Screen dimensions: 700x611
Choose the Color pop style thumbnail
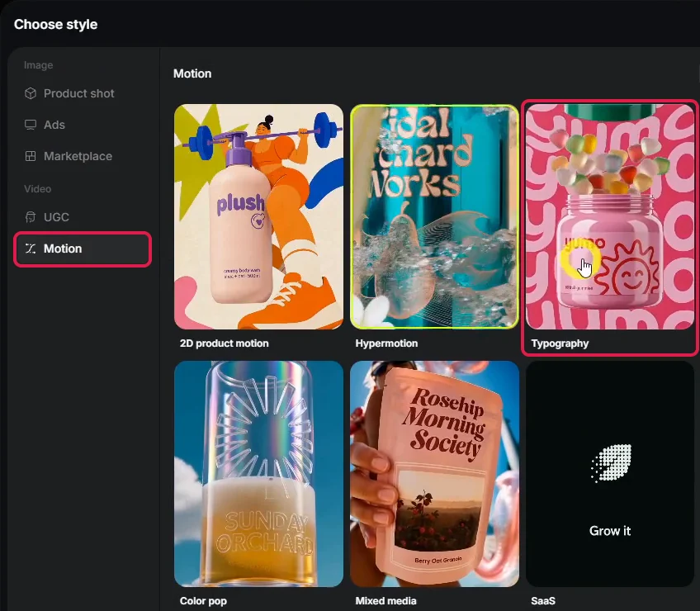(259, 474)
